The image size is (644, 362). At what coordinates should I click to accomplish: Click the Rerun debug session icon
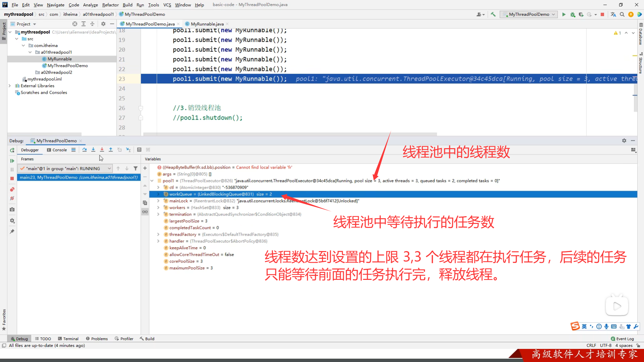(x=12, y=150)
